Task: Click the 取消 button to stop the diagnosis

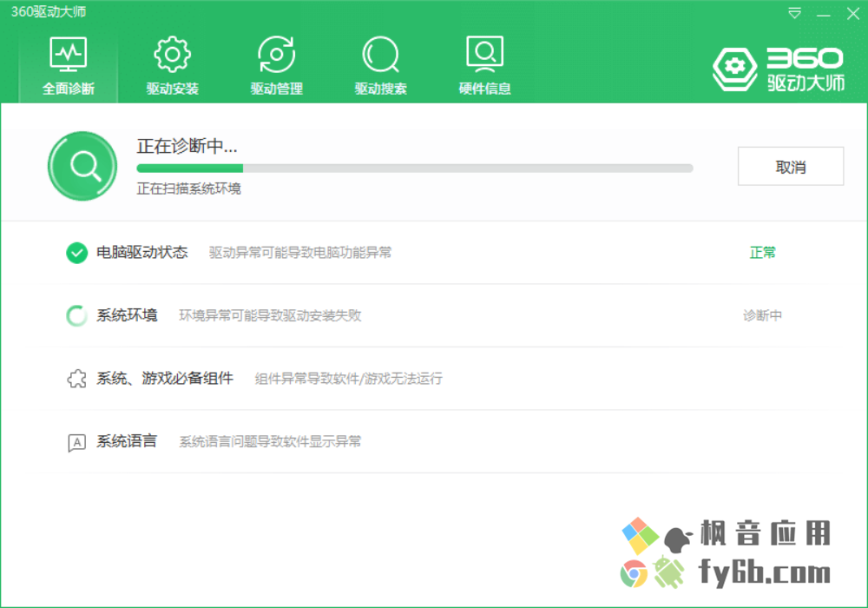Action: point(791,166)
